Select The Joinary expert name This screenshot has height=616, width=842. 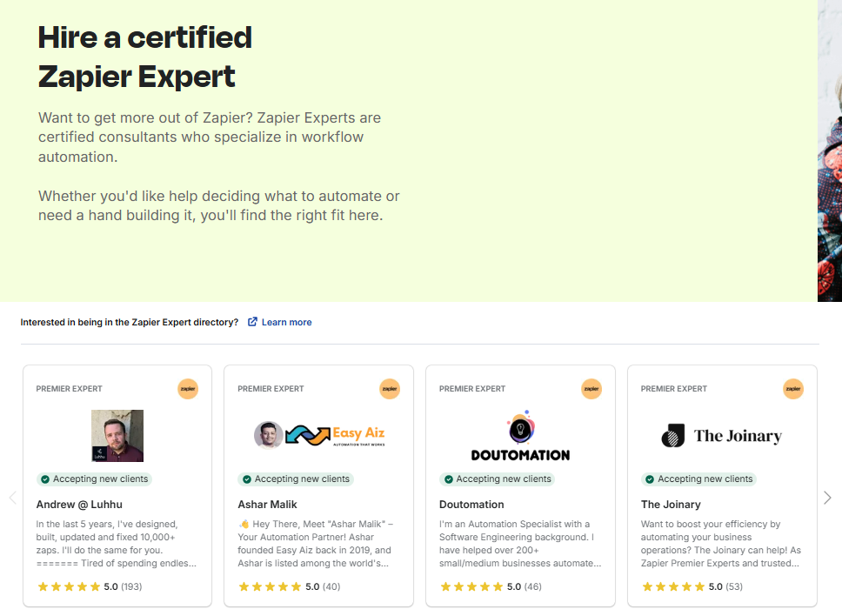tap(671, 505)
